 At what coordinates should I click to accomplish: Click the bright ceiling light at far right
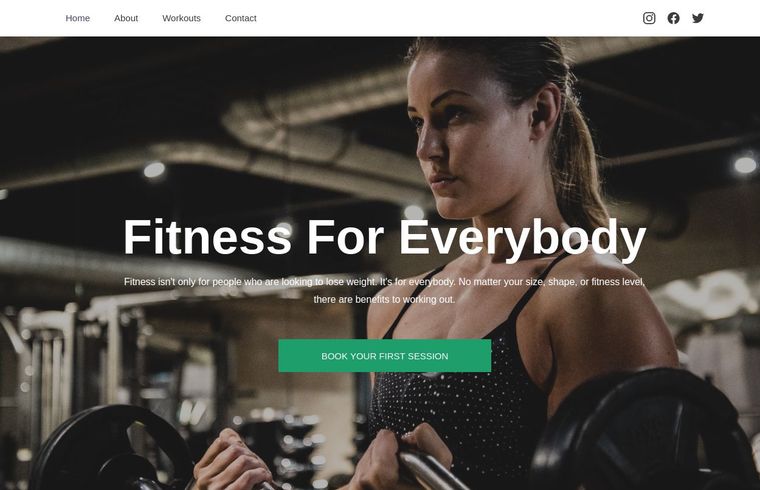pyautogui.click(x=745, y=165)
